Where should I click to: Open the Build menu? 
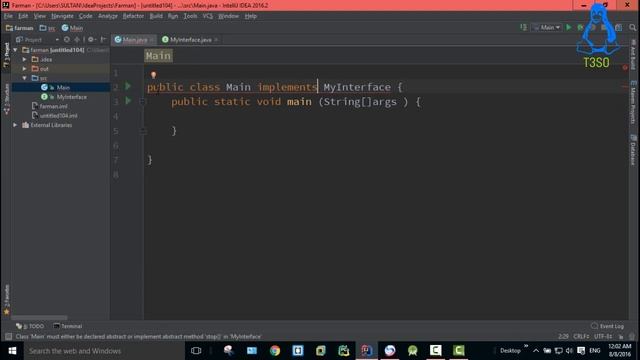[x=156, y=16]
